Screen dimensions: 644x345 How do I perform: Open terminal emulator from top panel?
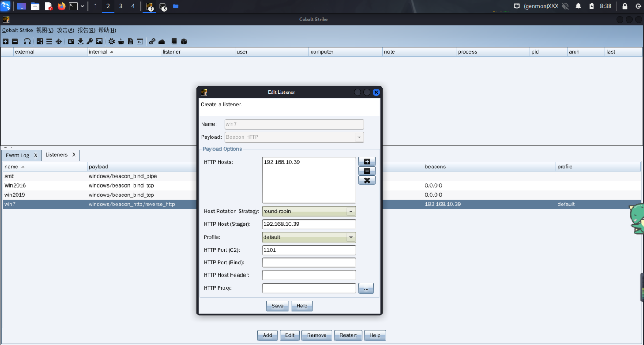coord(74,6)
